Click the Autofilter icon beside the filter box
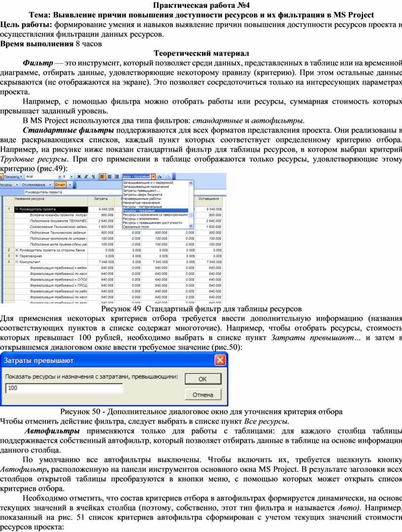This screenshot has height=532, width=402. [160, 177]
